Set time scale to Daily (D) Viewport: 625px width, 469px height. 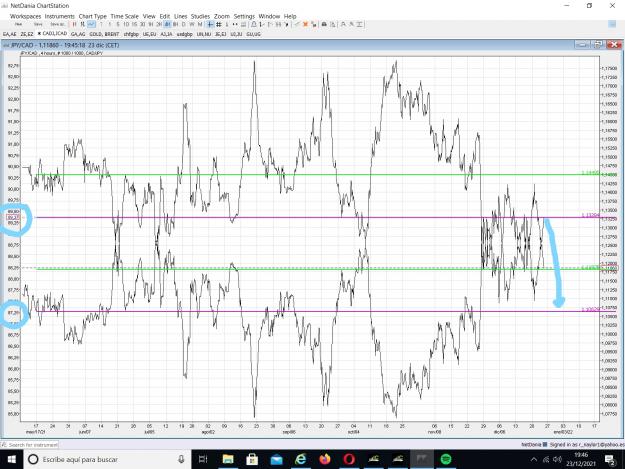coord(183,24)
